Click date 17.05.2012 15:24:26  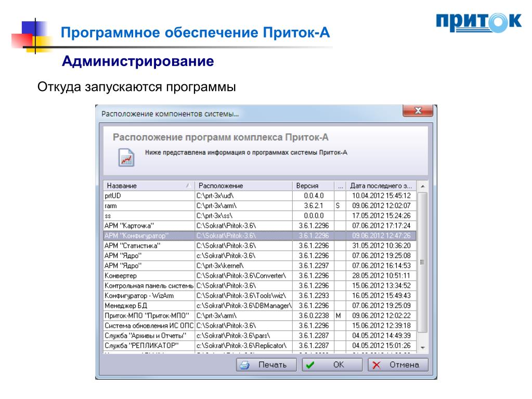[x=381, y=216]
